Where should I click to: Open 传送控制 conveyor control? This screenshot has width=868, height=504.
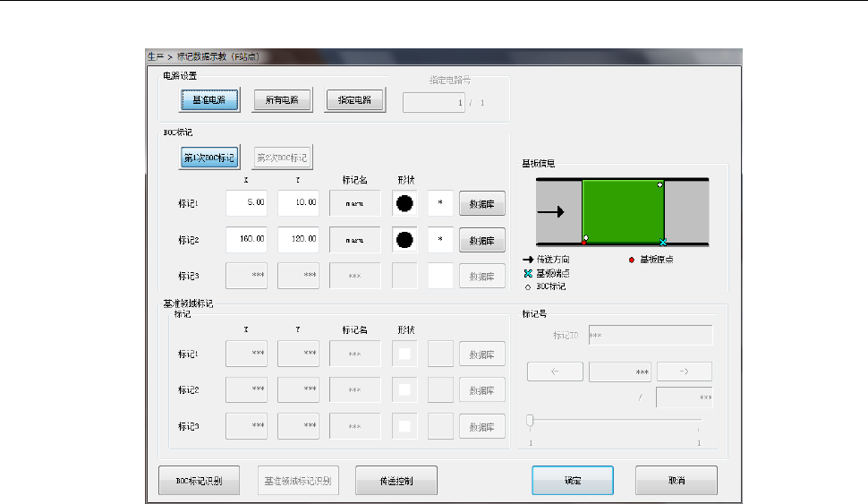pyautogui.click(x=396, y=481)
